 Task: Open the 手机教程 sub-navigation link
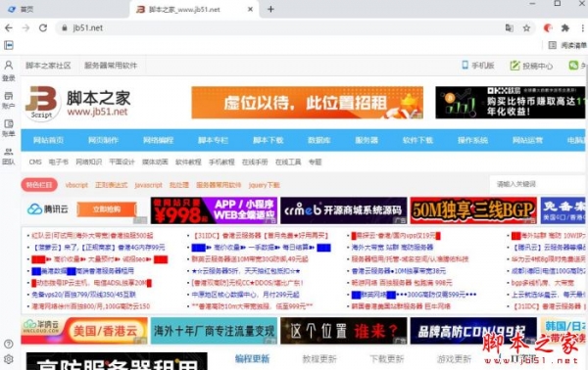(221, 162)
